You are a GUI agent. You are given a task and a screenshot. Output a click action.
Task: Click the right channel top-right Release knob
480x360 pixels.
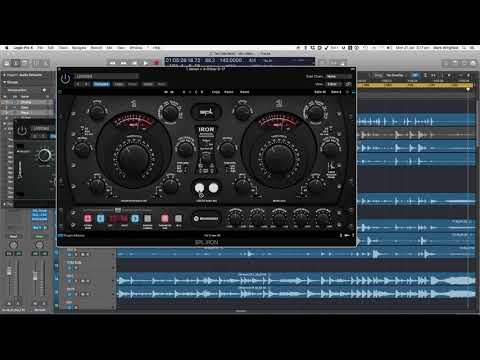point(315,113)
